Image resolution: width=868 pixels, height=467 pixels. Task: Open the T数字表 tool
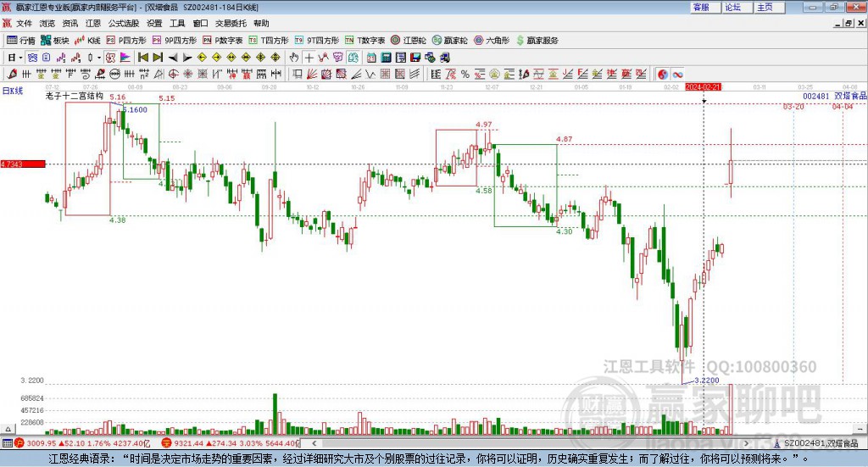point(364,41)
